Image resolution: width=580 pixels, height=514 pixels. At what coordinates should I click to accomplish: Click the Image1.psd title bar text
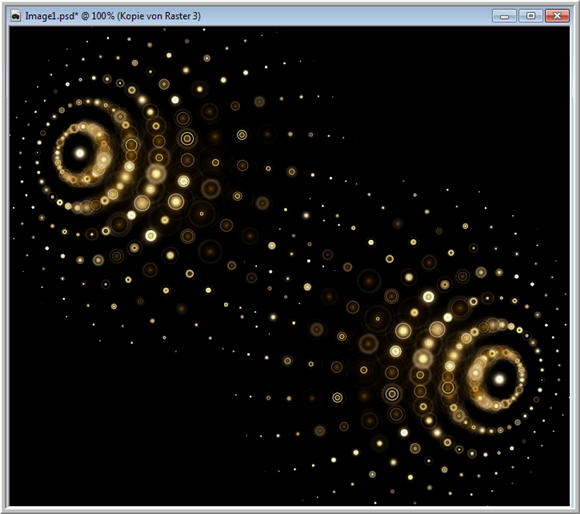click(113, 16)
